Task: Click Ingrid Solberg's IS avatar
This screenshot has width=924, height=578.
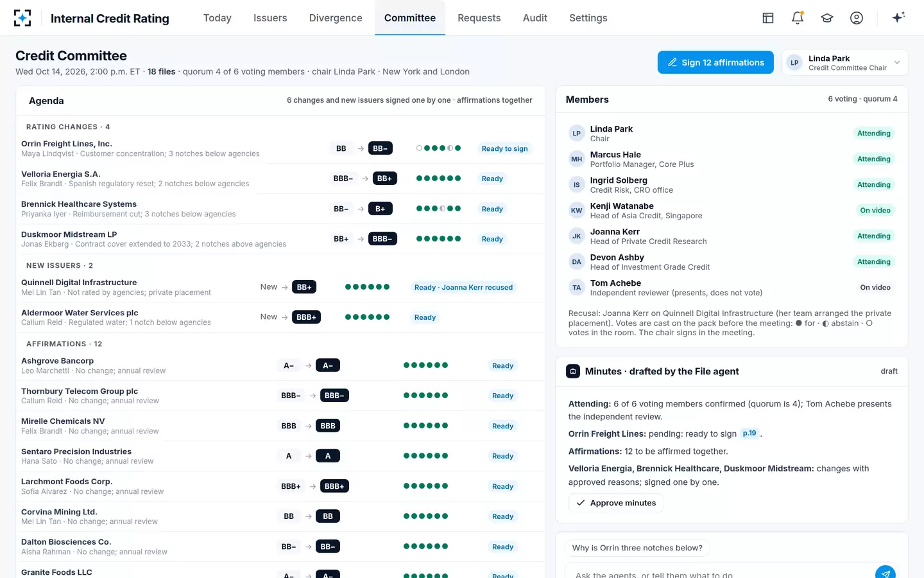Action: coord(577,185)
